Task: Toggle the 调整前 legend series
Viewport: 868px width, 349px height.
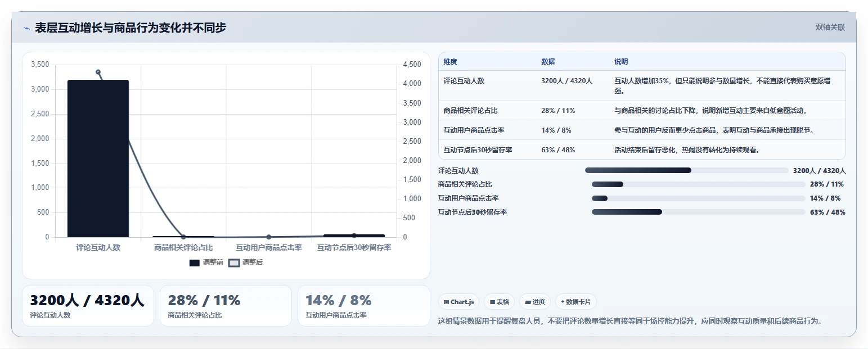Action: pyautogui.click(x=206, y=262)
